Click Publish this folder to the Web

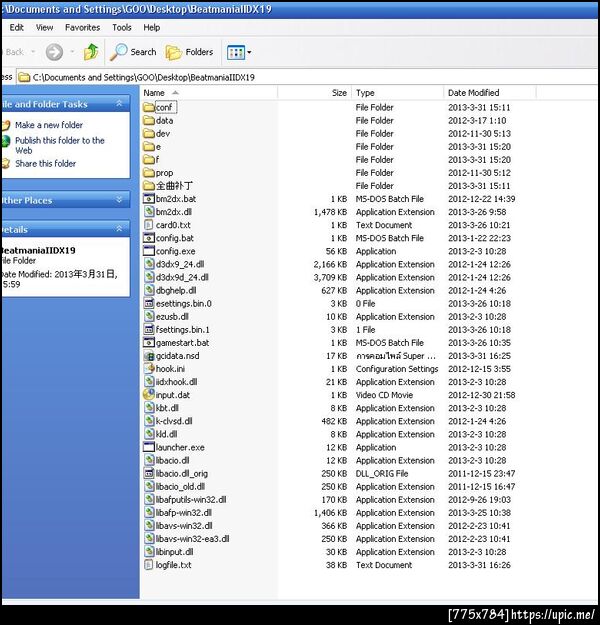(x=60, y=145)
